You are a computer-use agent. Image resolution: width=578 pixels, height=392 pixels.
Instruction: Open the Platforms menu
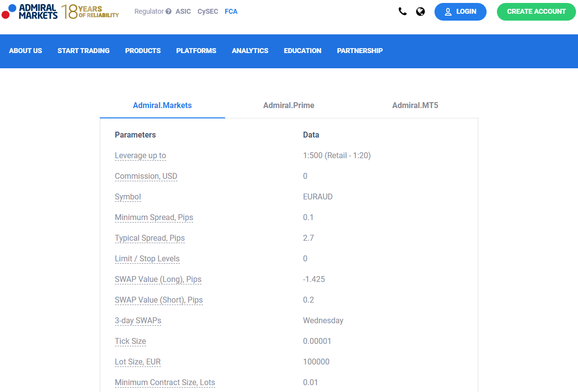[196, 51]
